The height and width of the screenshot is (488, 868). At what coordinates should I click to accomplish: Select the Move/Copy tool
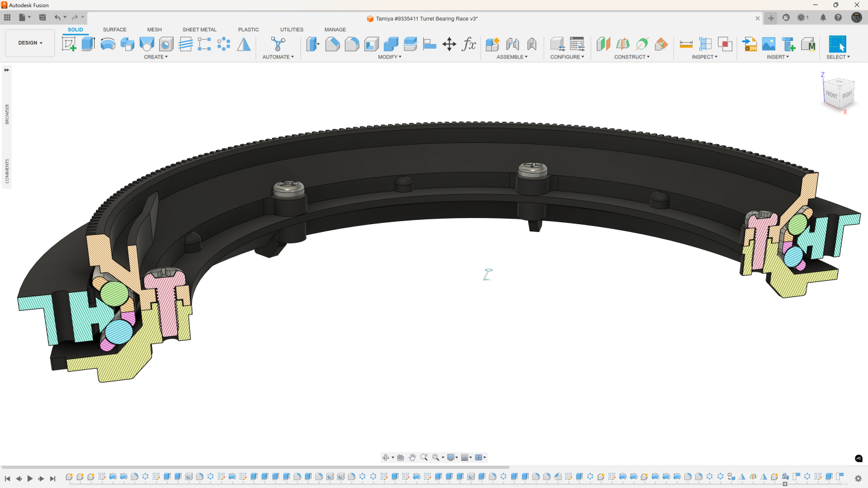click(x=450, y=44)
